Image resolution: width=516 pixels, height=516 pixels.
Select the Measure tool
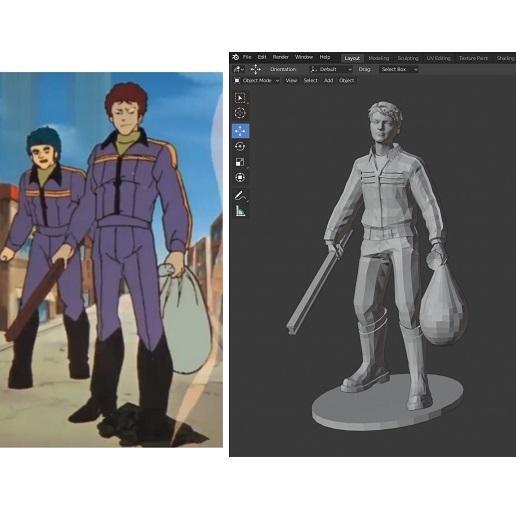pos(240,211)
